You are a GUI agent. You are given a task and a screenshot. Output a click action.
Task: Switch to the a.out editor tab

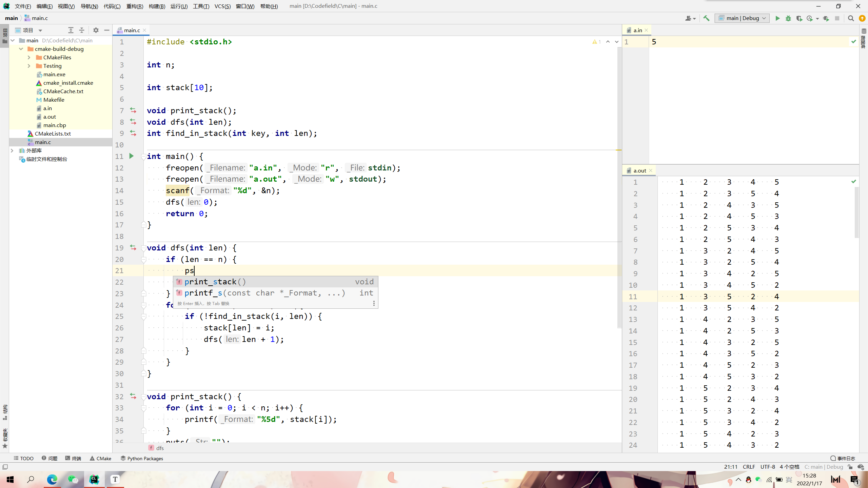[639, 170]
